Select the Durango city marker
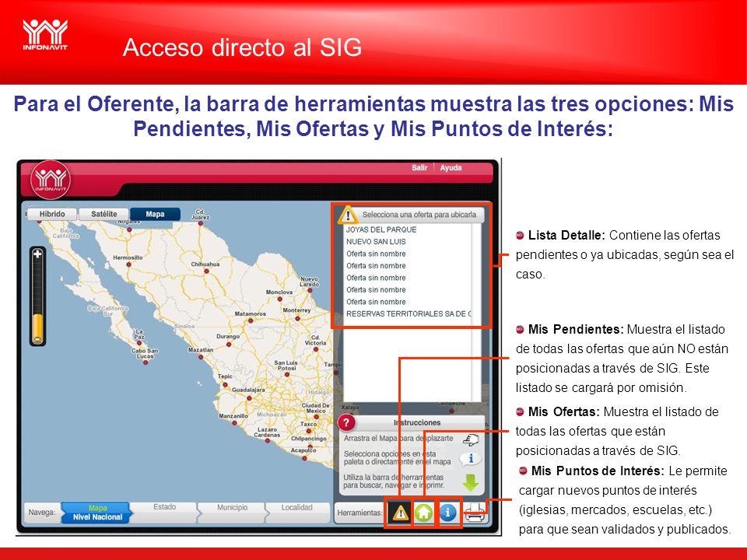 pos(228,344)
